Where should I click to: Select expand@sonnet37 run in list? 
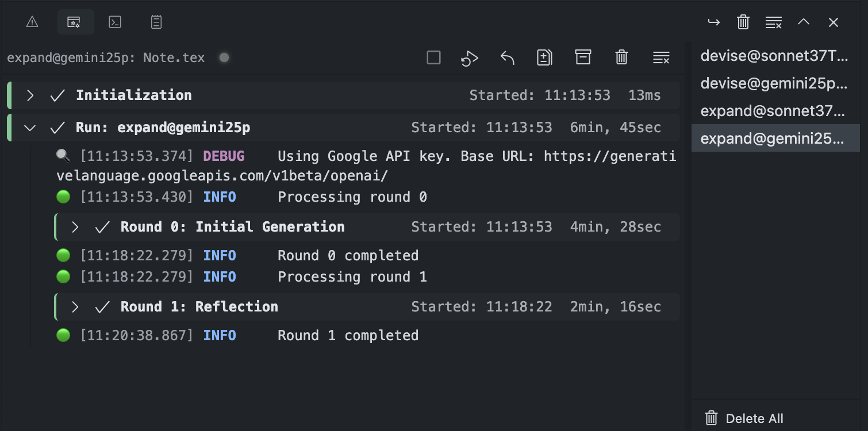775,111
